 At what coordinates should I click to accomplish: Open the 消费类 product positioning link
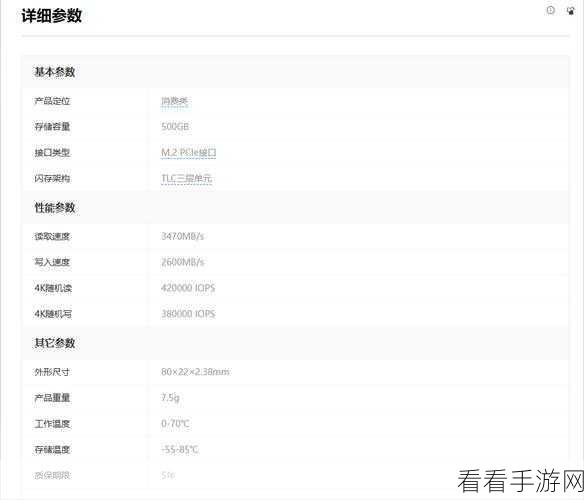point(175,101)
